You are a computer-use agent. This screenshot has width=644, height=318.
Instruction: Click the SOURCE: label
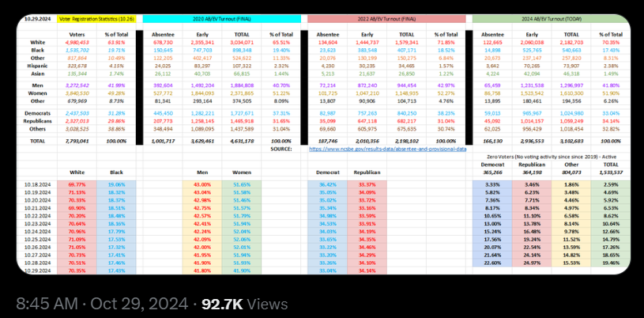coord(281,150)
